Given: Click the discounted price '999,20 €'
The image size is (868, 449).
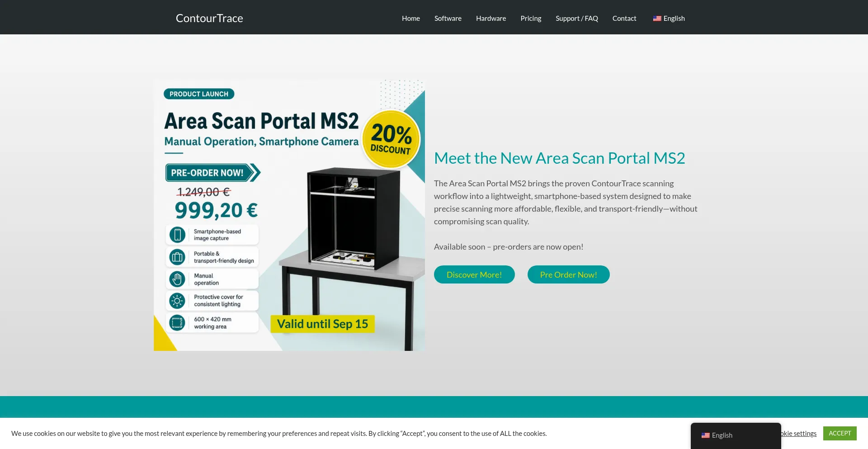Looking at the screenshot, I should pyautogui.click(x=216, y=210).
